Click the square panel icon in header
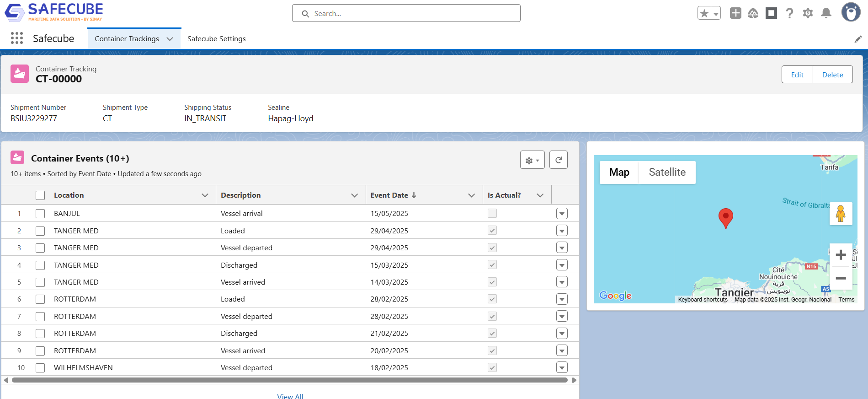The image size is (868, 399). [x=772, y=13]
